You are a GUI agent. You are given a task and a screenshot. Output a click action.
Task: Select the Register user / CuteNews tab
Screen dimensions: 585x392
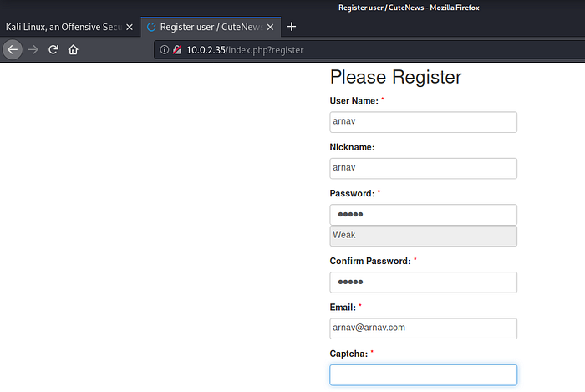point(209,27)
